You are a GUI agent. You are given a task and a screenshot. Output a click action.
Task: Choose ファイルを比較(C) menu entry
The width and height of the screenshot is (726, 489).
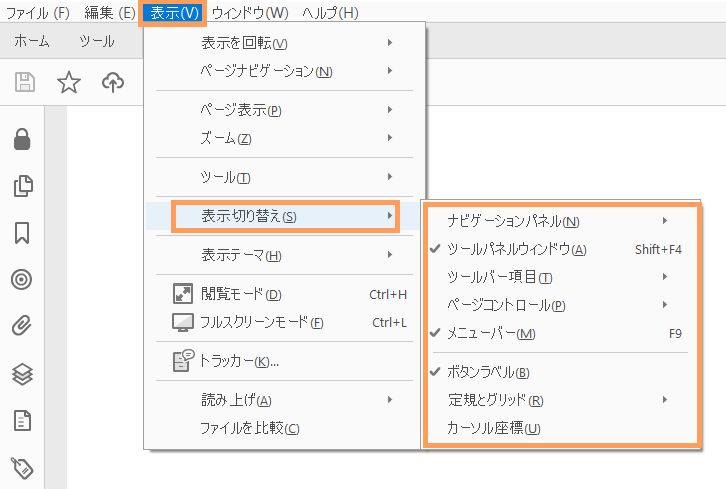tap(284, 428)
